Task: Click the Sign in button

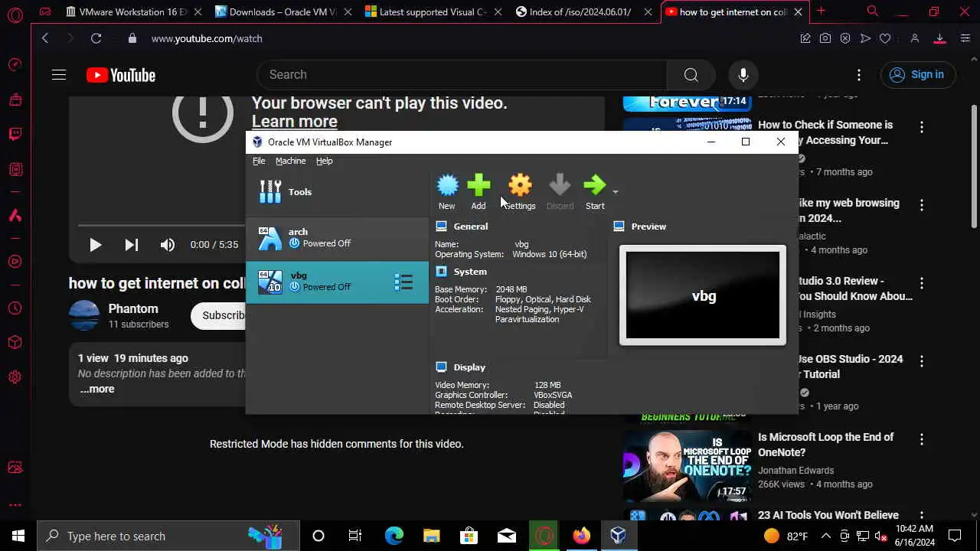Action: pos(917,74)
